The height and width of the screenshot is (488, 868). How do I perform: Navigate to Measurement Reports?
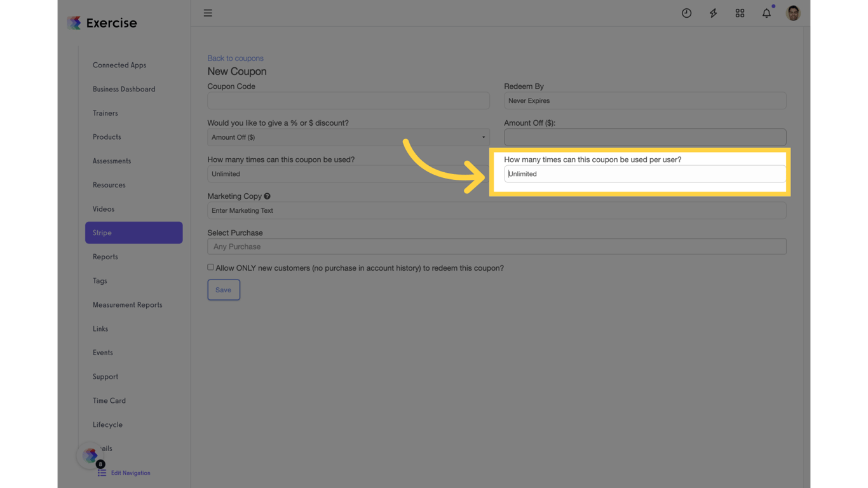tap(127, 304)
